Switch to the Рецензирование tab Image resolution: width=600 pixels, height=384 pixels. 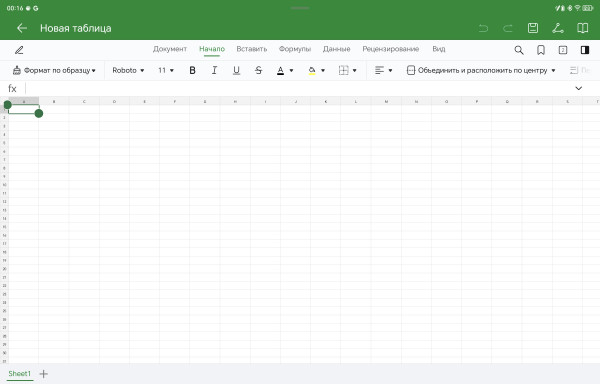coord(391,49)
